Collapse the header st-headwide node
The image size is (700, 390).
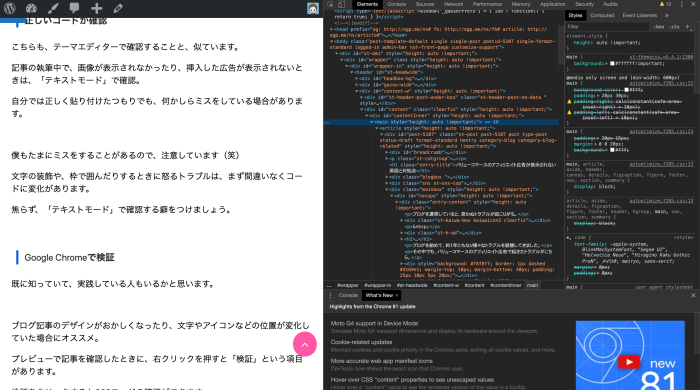352,72
